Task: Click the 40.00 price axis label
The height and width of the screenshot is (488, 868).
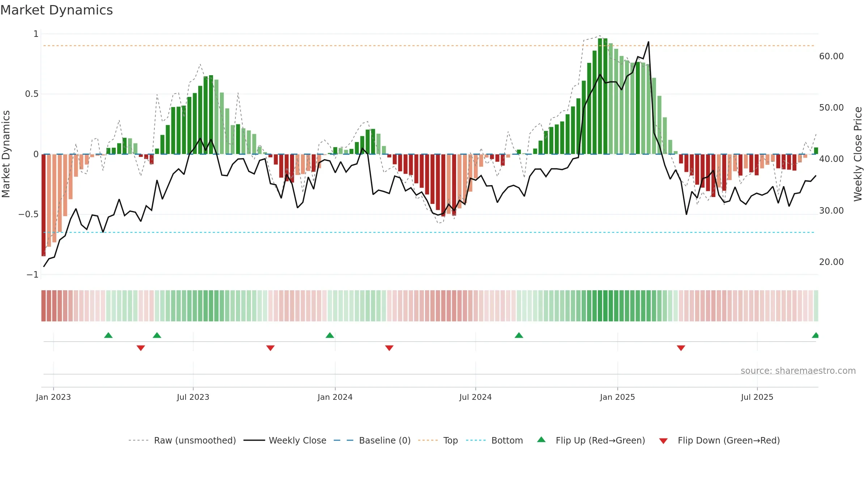Action: 831,159
